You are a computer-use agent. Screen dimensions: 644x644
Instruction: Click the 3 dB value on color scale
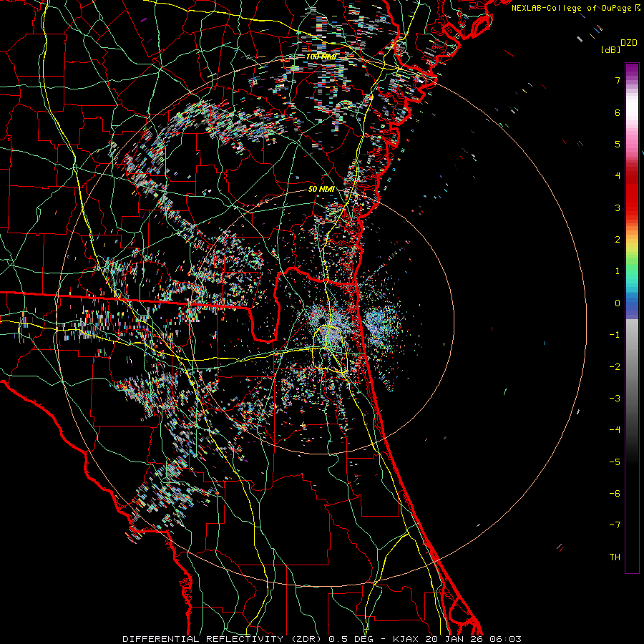click(618, 208)
